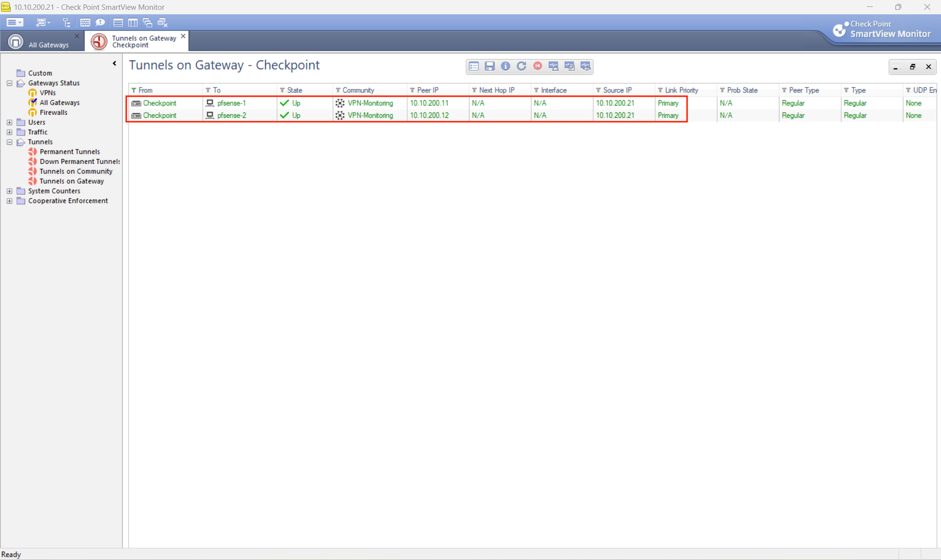Click the firewall brick-wall toolbar icon
941x560 pixels.
coord(85,23)
